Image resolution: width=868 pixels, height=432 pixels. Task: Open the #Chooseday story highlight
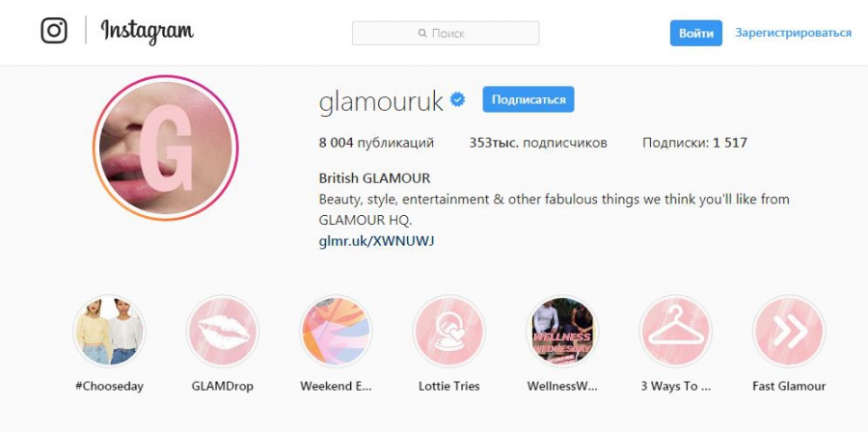pyautogui.click(x=109, y=331)
